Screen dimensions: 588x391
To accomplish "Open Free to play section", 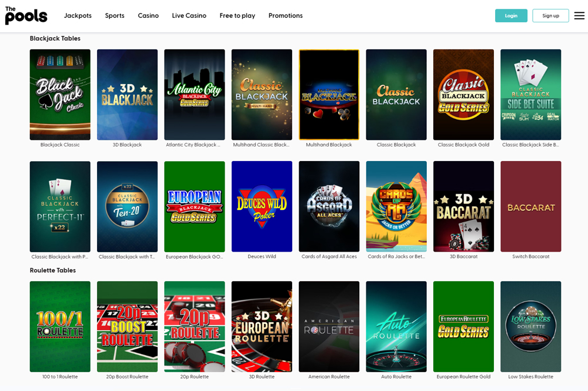I will point(237,16).
